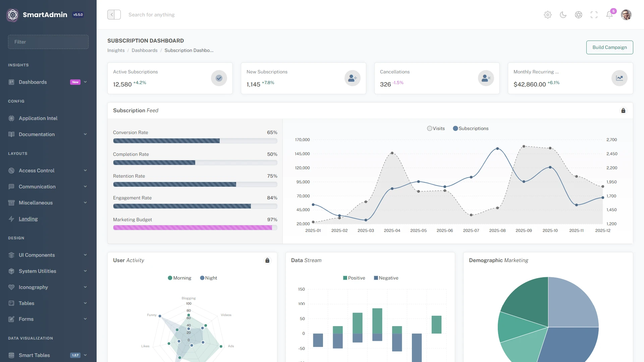Open the Dashboards menu item label
The height and width of the screenshot is (362, 644).
(33, 82)
